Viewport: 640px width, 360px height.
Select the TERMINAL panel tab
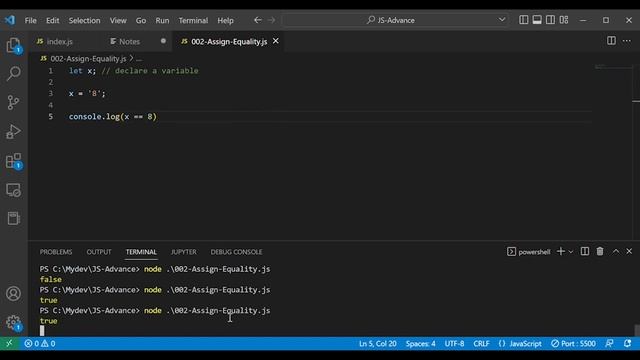pos(141,252)
